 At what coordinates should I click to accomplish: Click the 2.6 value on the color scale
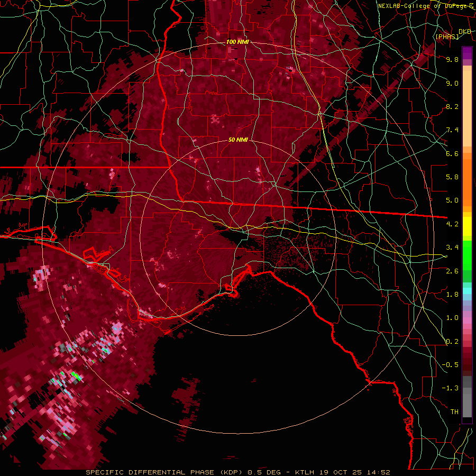tap(452, 271)
